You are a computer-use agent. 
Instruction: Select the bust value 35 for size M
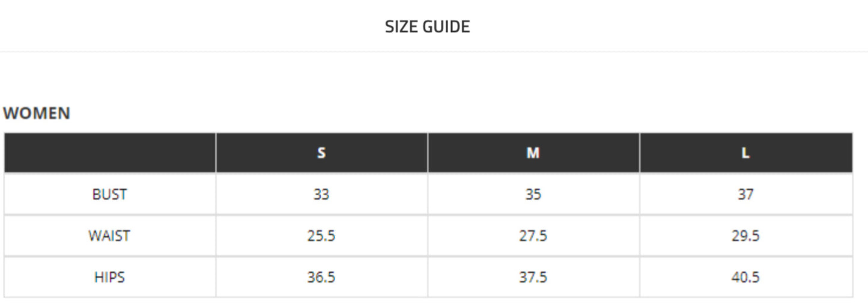click(x=533, y=194)
